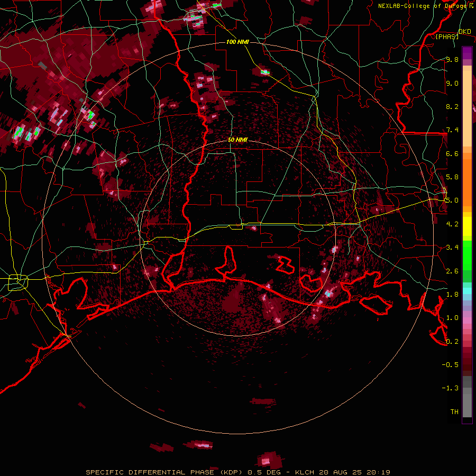Viewport: 476px width, 476px height.
Task: Click the 5.0 value on color scale
Action: 452,200
